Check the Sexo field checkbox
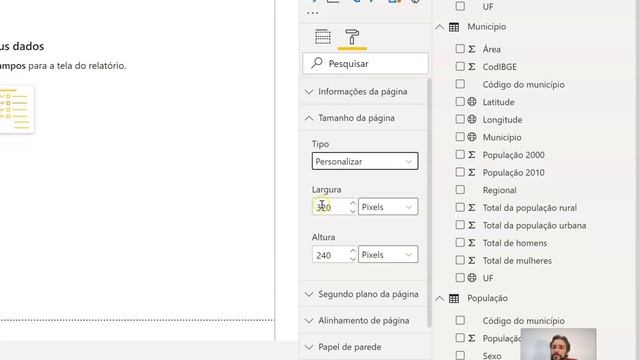This screenshot has height=360, width=640. [x=460, y=356]
